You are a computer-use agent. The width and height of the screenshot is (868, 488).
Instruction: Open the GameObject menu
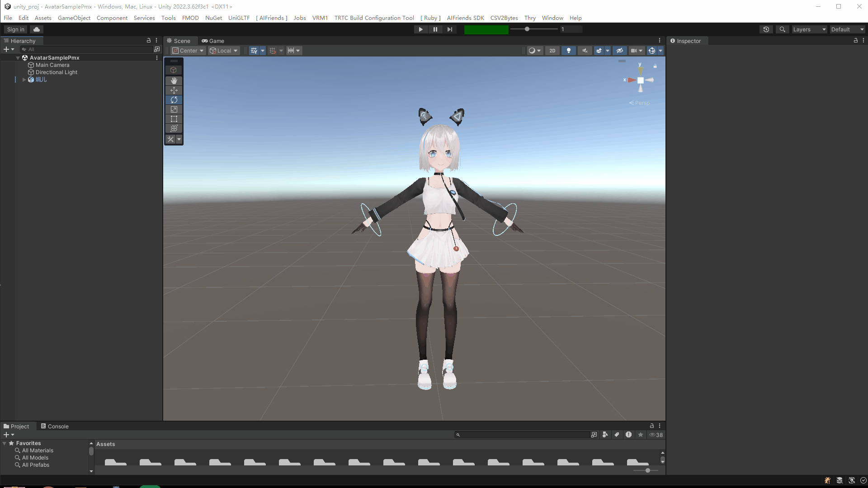coord(74,18)
